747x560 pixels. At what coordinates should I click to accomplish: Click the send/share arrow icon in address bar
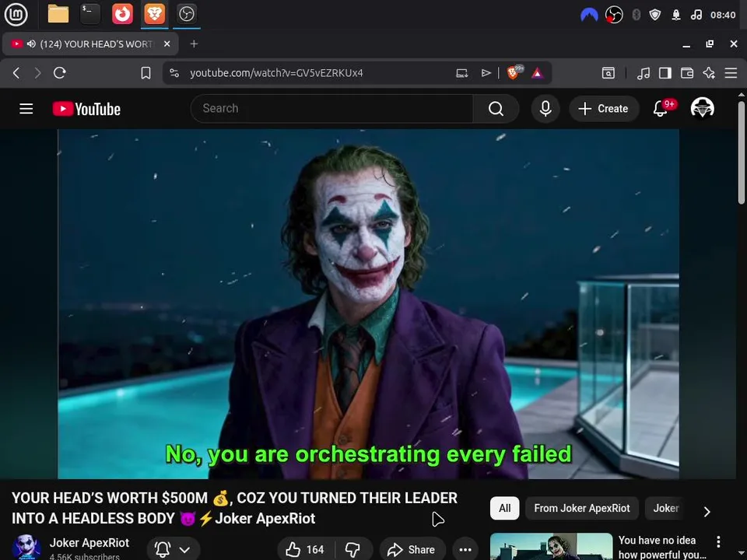coord(486,73)
